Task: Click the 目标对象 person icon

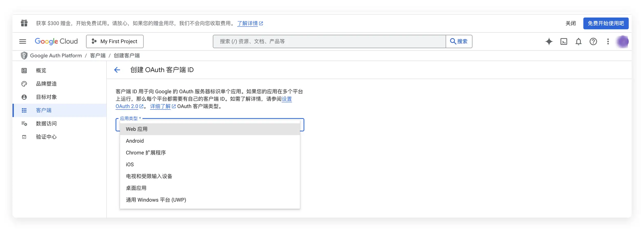Action: pos(24,97)
